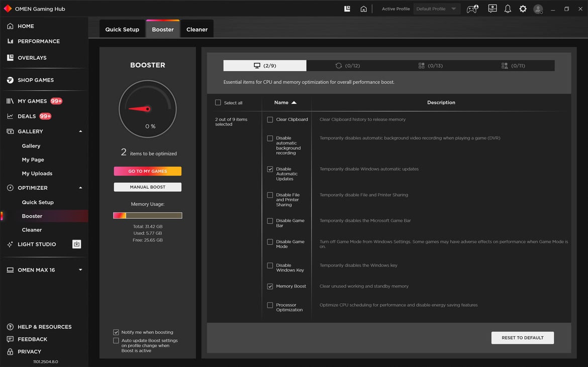Check the Disable Game Mode checkbox
Screen dimensions: 588x367
(x=270, y=242)
